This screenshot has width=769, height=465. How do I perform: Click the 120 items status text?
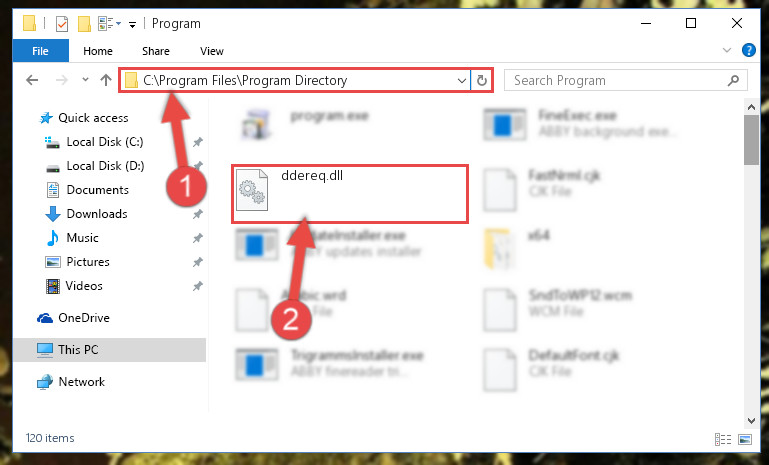coord(50,438)
